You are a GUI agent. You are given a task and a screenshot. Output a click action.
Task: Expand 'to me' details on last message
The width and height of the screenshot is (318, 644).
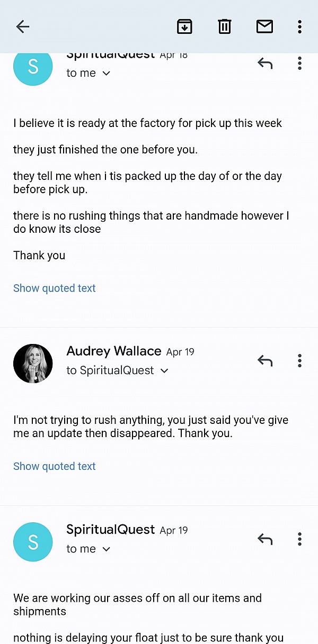(106, 549)
